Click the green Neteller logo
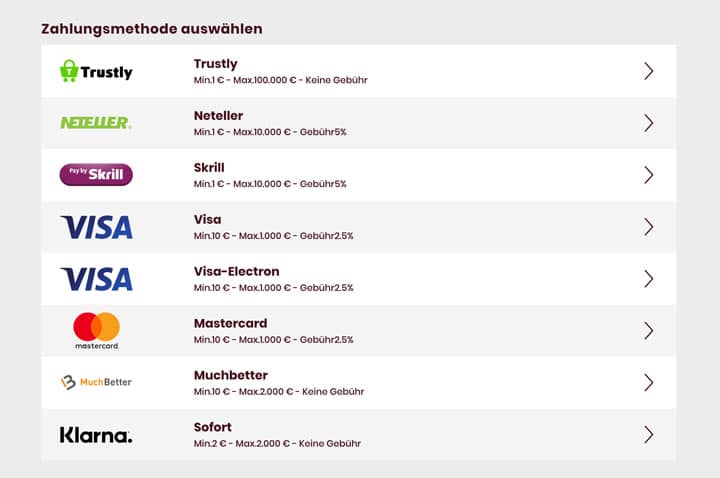Screen dimensions: 720x478 [x=96, y=123]
